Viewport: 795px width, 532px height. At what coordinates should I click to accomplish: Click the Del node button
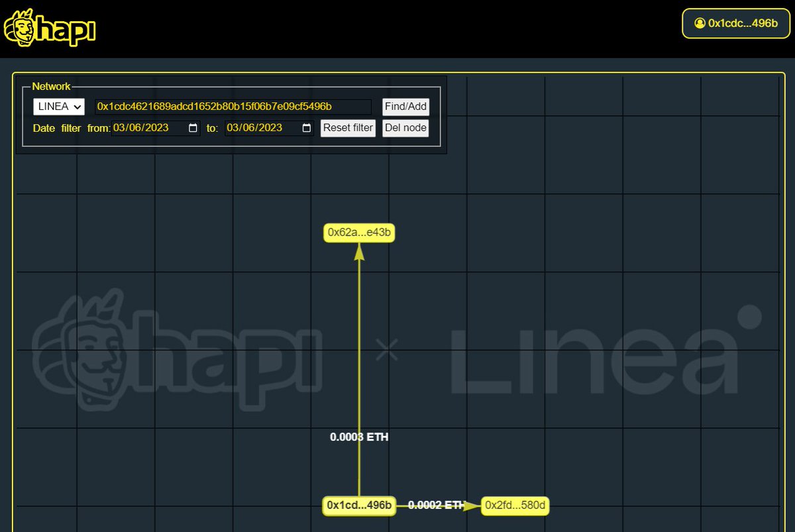tap(405, 128)
